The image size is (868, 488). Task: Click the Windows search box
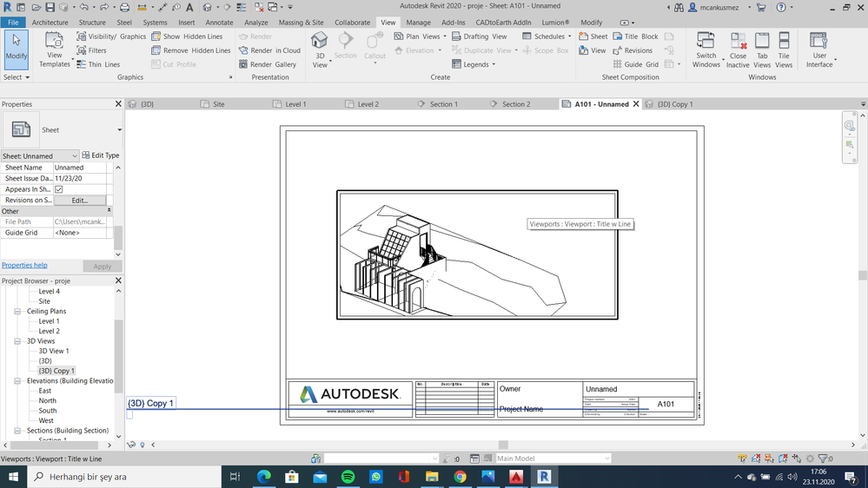pos(124,477)
